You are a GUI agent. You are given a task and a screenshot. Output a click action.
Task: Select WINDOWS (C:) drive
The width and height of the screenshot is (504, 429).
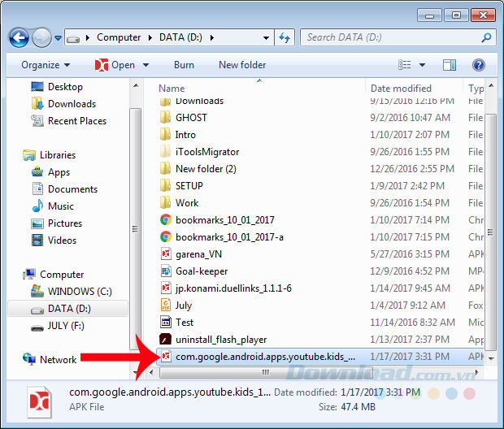(x=72, y=292)
